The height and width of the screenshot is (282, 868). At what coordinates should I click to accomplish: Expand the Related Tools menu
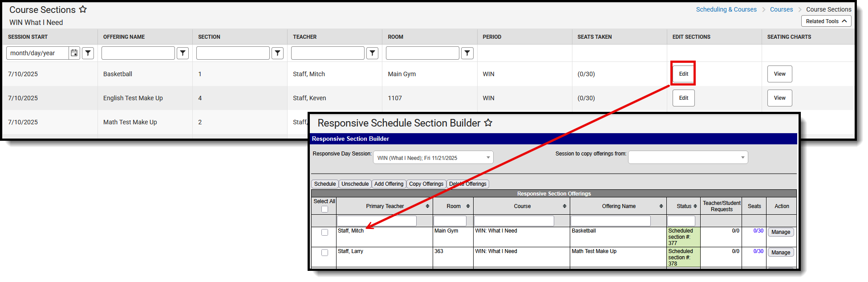click(x=826, y=21)
